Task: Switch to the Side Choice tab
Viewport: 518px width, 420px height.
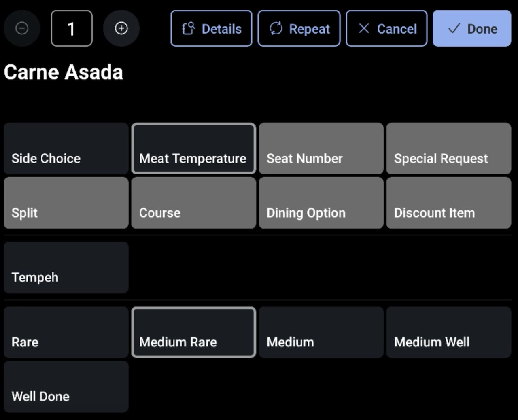Action: tap(66, 148)
